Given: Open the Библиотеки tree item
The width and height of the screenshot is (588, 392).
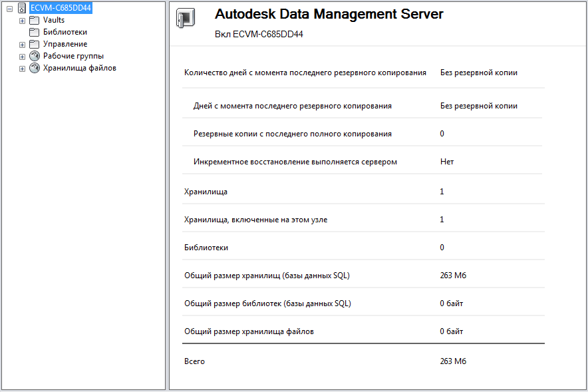Looking at the screenshot, I should pos(65,32).
